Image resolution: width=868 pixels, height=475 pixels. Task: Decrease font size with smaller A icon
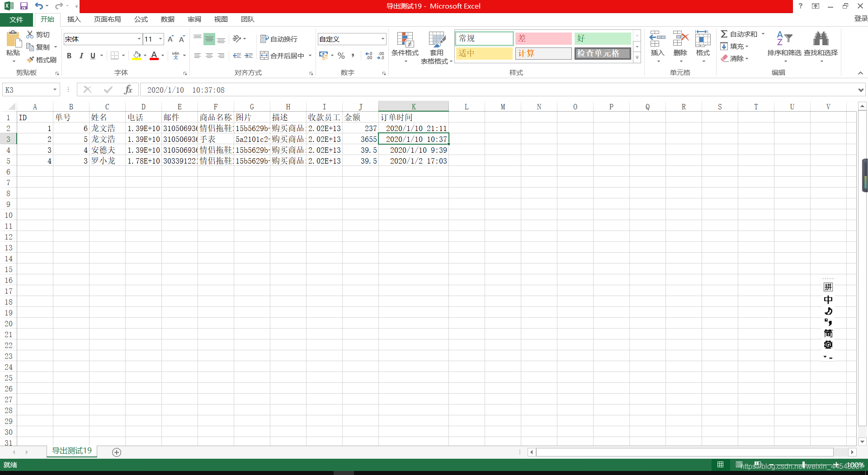[182, 39]
